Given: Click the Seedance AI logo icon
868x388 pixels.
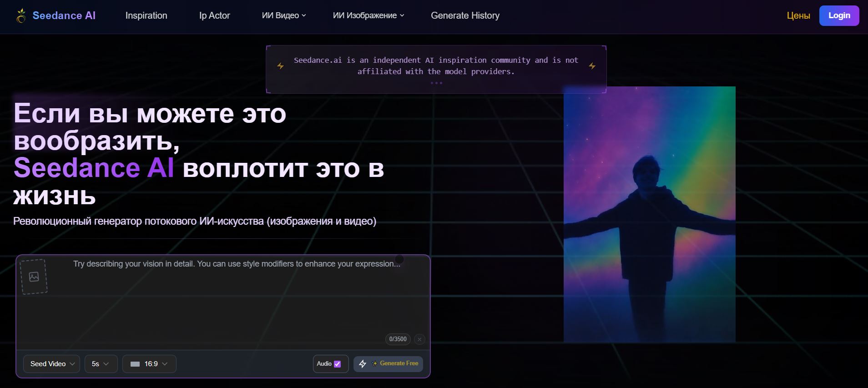Looking at the screenshot, I should coord(21,16).
